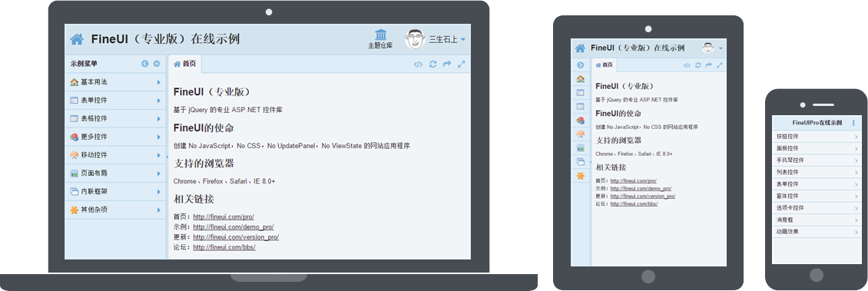Click the open in new window arrow on laptop
Screen dimensions: 868x291
[x=447, y=64]
